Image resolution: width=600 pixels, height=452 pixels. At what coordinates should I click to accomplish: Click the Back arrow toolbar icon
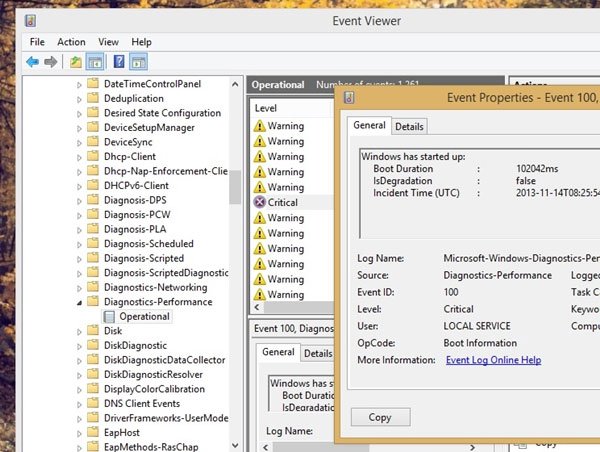coord(33,62)
